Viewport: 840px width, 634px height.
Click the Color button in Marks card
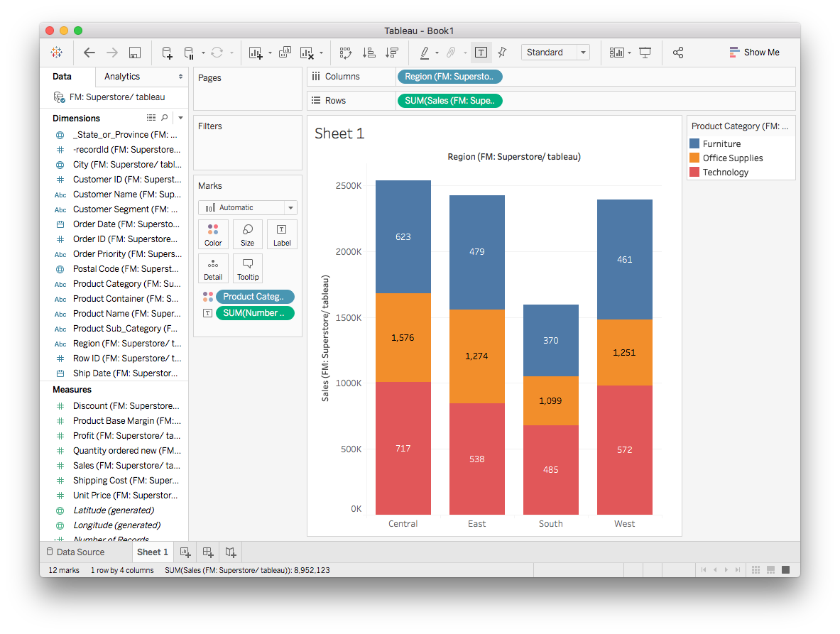coord(213,234)
